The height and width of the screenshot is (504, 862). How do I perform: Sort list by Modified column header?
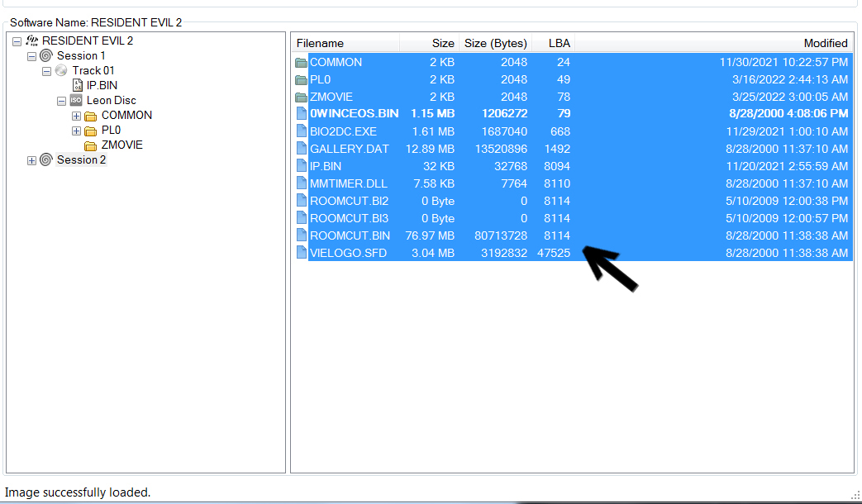point(713,43)
